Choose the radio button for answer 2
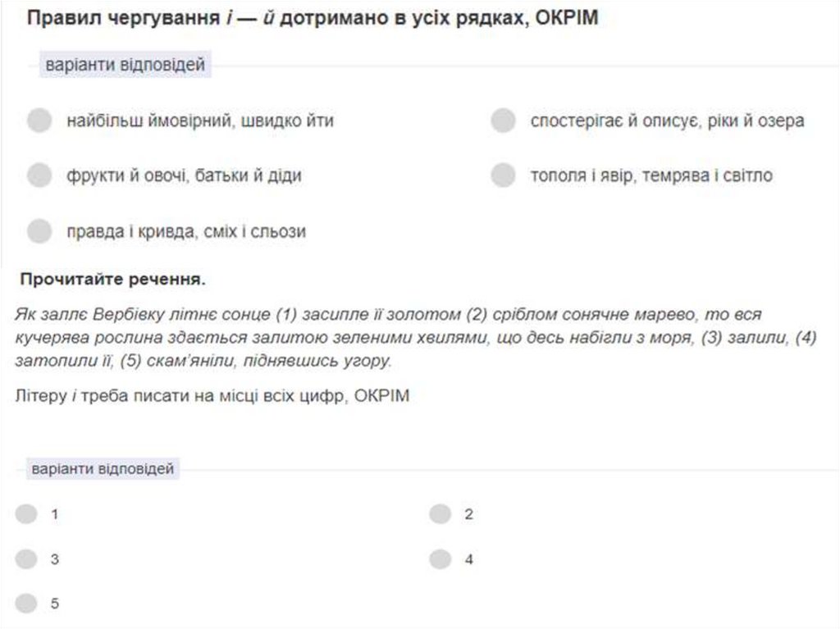 [441, 514]
